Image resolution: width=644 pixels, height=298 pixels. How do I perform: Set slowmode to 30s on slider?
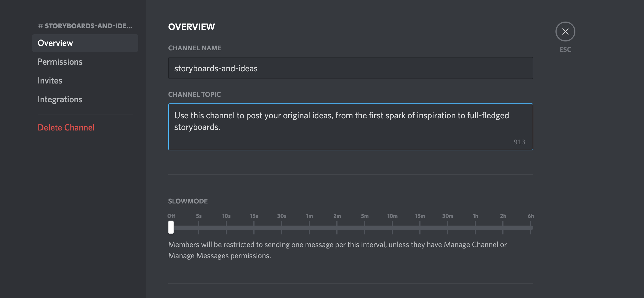pos(282,228)
